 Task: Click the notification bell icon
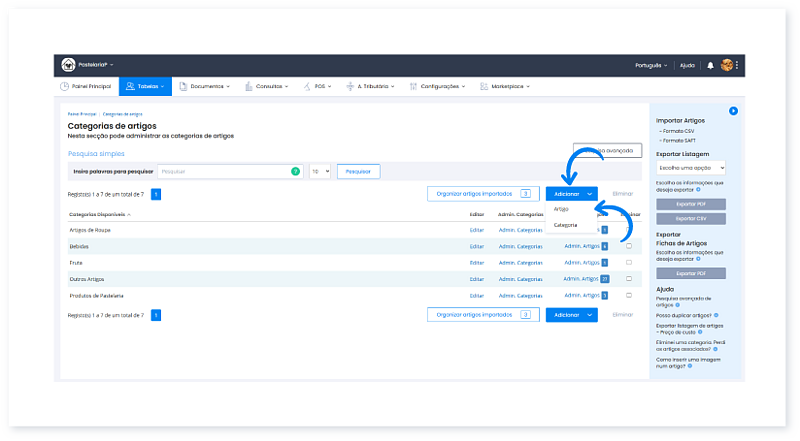pyautogui.click(x=710, y=65)
